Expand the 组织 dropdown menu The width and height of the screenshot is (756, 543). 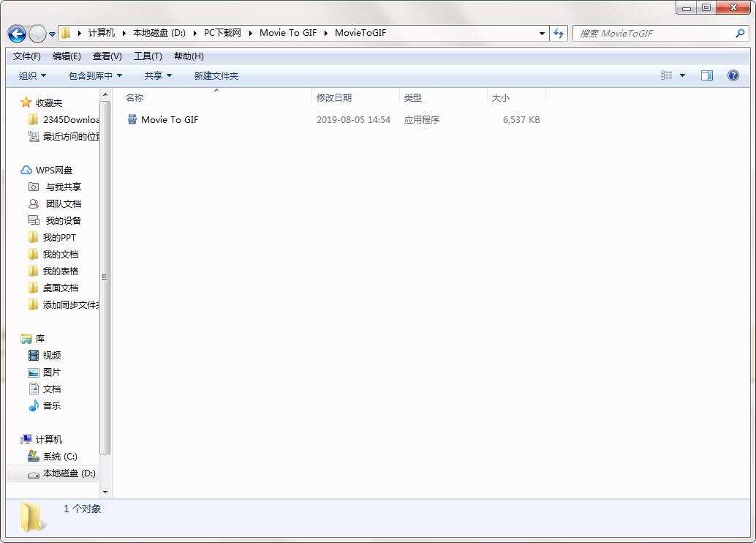pyautogui.click(x=32, y=75)
